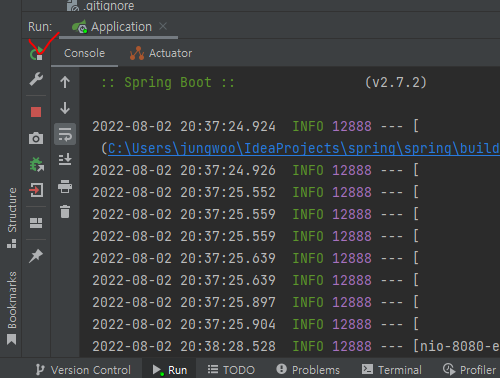Jump up the stack trace with up arrow

tap(65, 82)
